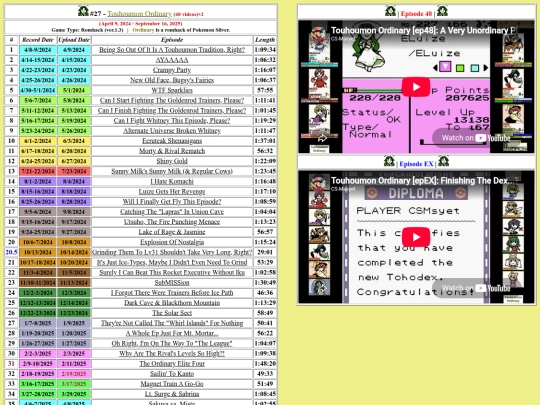Open 'A Whole Ep Just For Mt. Mortar..'
Screen dimensions: 540x405
172,333
